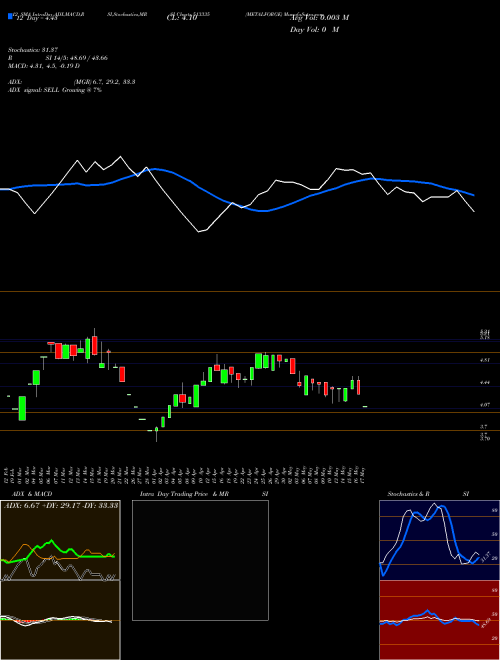Select the 'Stochastics: 31.37' reading
The height and width of the screenshot is (660, 500).
coord(33,50)
